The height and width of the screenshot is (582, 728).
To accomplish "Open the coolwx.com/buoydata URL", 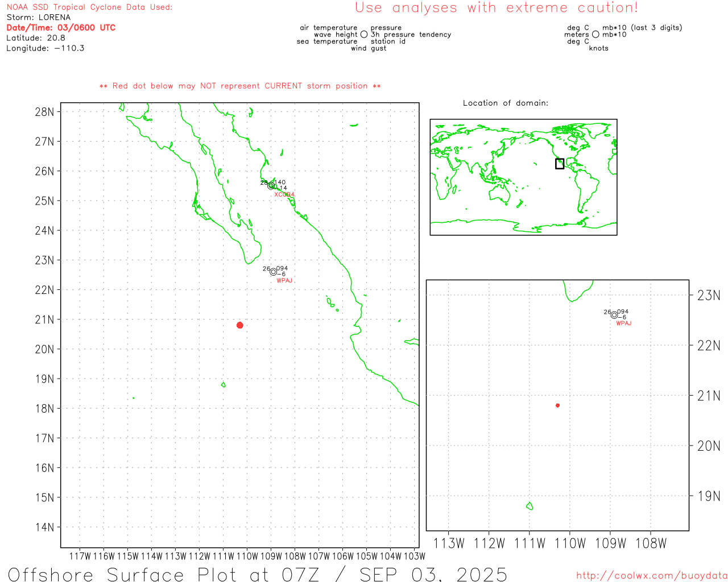I will click(x=652, y=576).
